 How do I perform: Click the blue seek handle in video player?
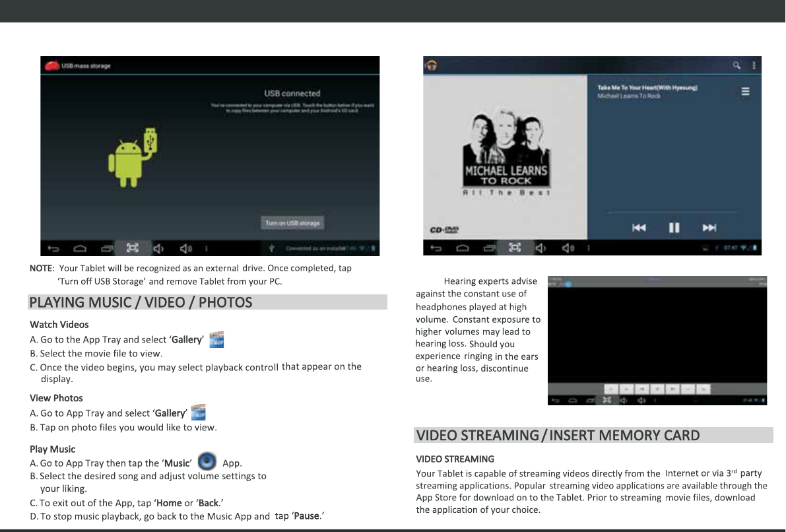568,284
